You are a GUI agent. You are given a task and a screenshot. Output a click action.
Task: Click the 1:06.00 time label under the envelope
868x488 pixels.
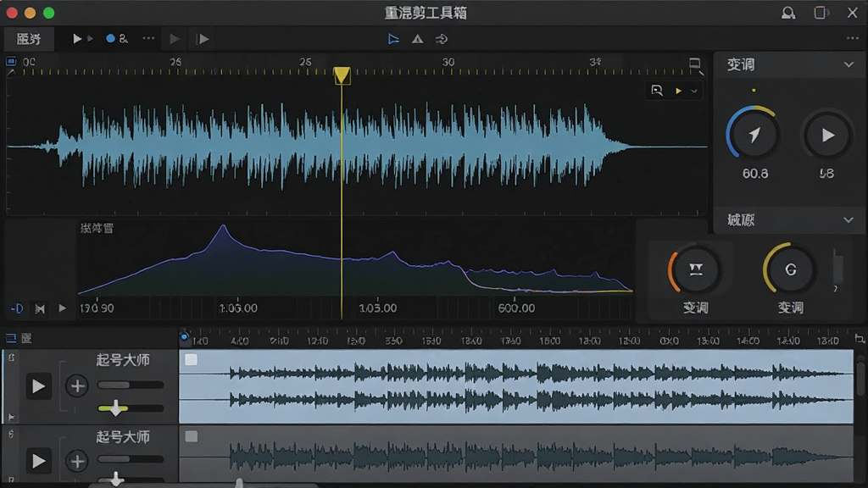[238, 308]
